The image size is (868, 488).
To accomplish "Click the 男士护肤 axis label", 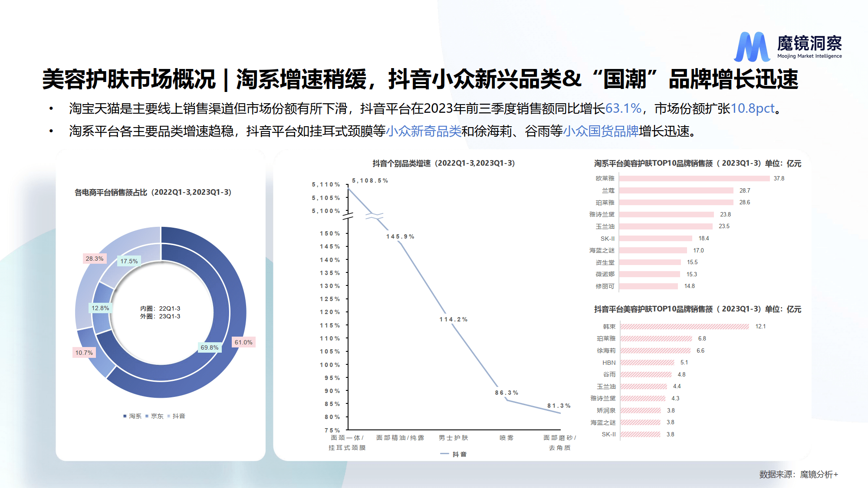I will pos(454,438).
